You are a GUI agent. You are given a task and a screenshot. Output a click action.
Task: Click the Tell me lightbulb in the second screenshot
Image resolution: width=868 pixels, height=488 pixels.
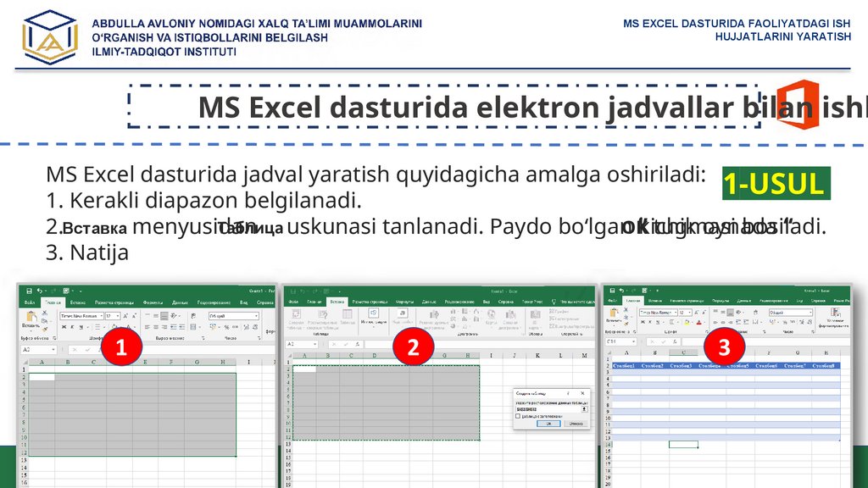(x=554, y=302)
